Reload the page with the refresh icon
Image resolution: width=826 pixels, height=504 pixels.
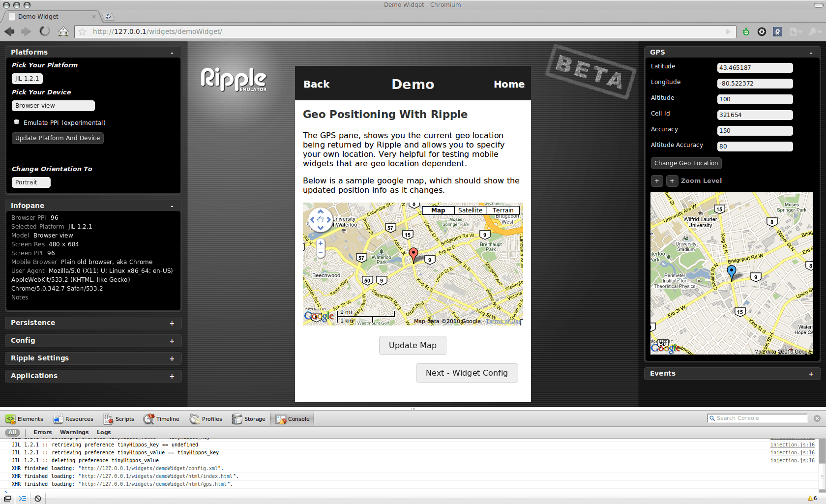pos(45,31)
